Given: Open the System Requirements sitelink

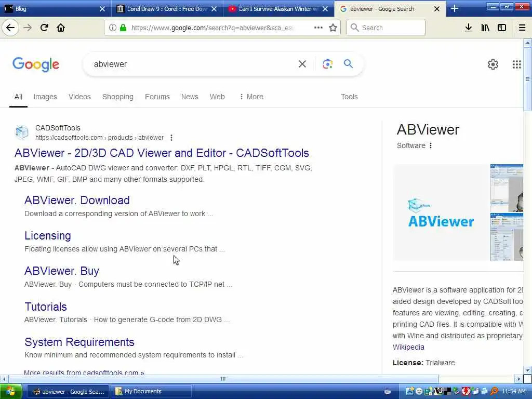Looking at the screenshot, I should (x=79, y=342).
